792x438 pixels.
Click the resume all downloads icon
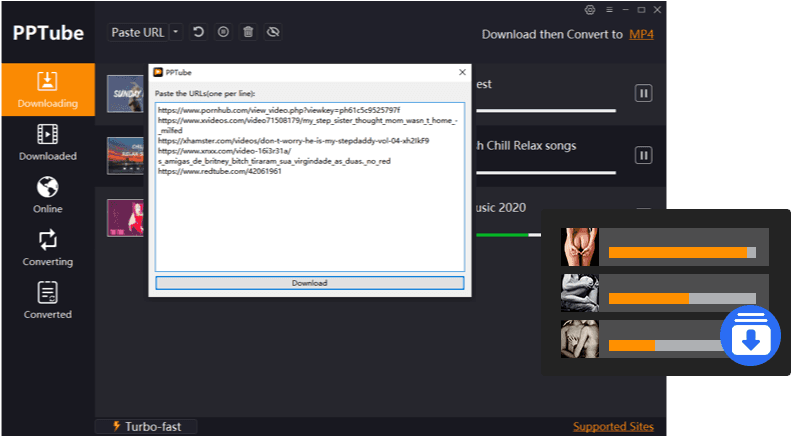[x=199, y=33]
